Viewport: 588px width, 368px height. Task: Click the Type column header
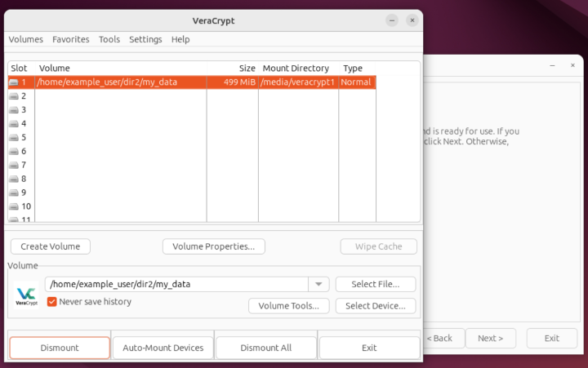click(x=358, y=69)
